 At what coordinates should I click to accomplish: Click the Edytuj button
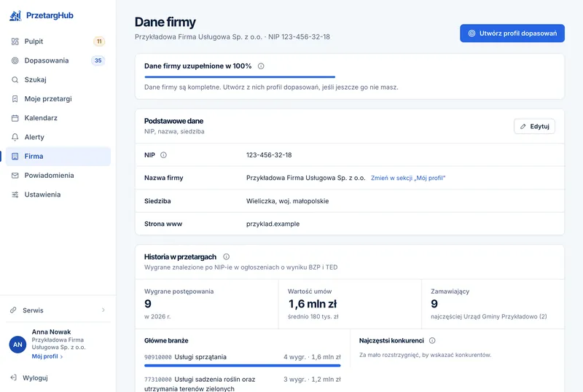(x=534, y=127)
